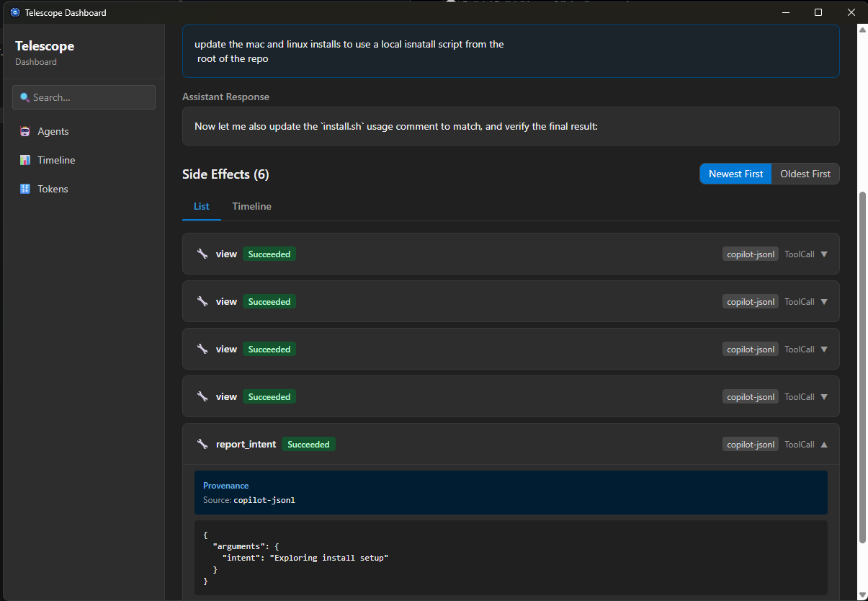Click the wrench icon on the last view row
This screenshot has height=601, width=868.
pos(202,396)
